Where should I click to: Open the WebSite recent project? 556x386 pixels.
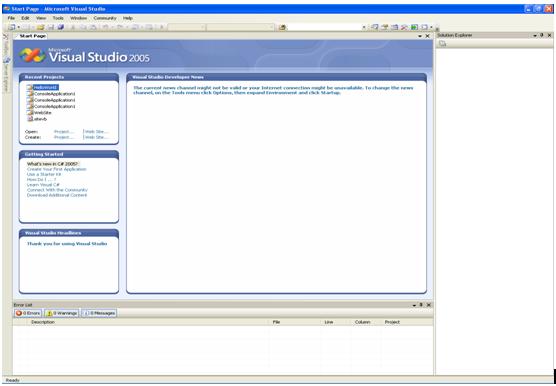click(x=43, y=113)
